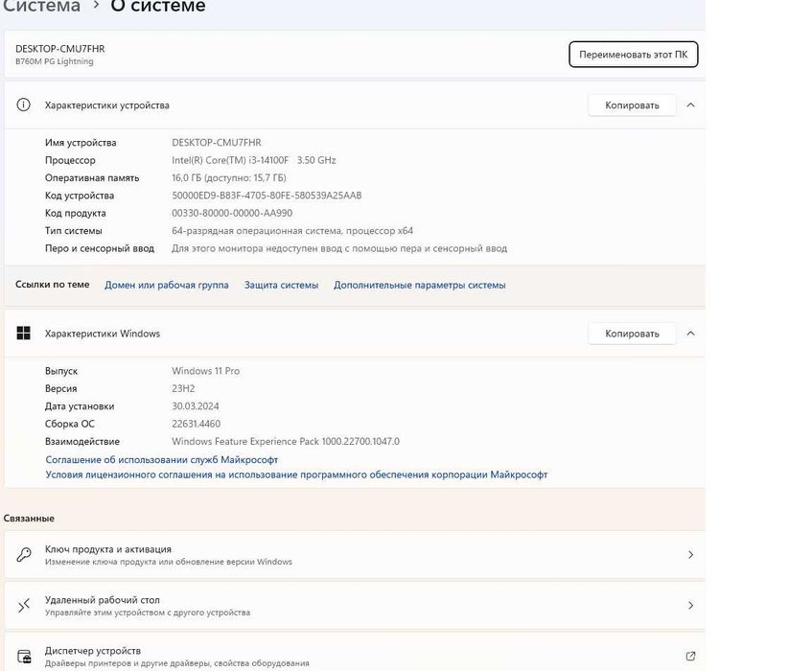Select the Intel(R) Core(TM) i3-14100F processor text
Viewport: 812px width, 671px height.
pos(230,160)
